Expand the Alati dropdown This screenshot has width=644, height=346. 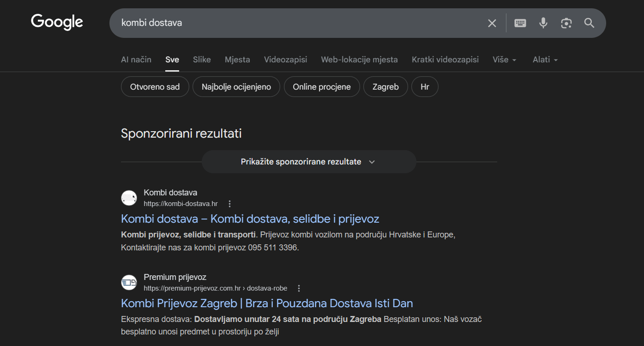click(546, 60)
